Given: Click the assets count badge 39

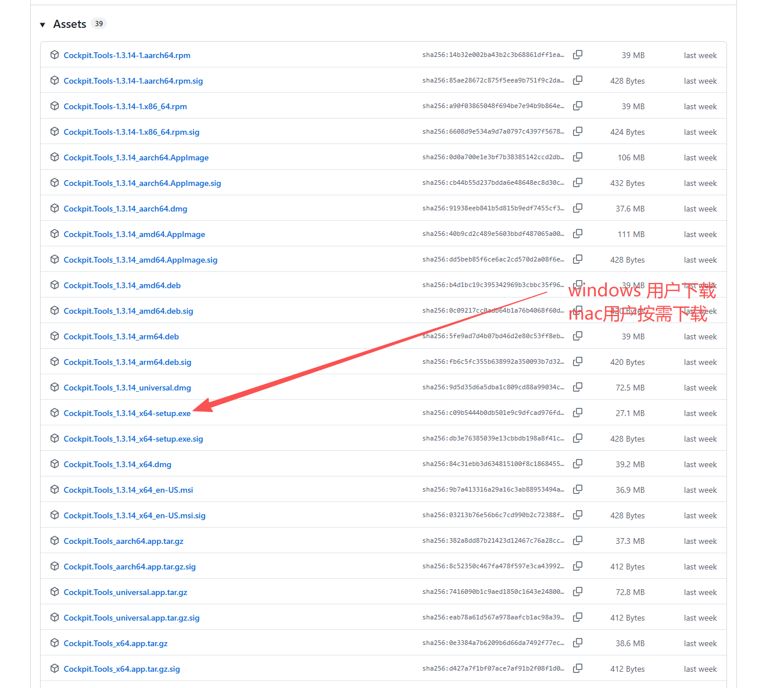Looking at the screenshot, I should 99,24.
